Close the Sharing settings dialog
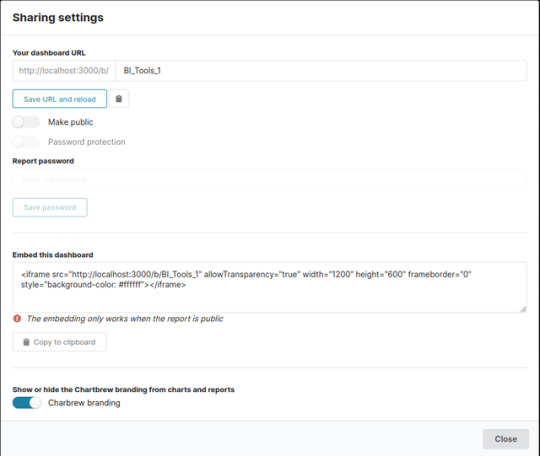This screenshot has width=540, height=456. pyautogui.click(x=506, y=439)
